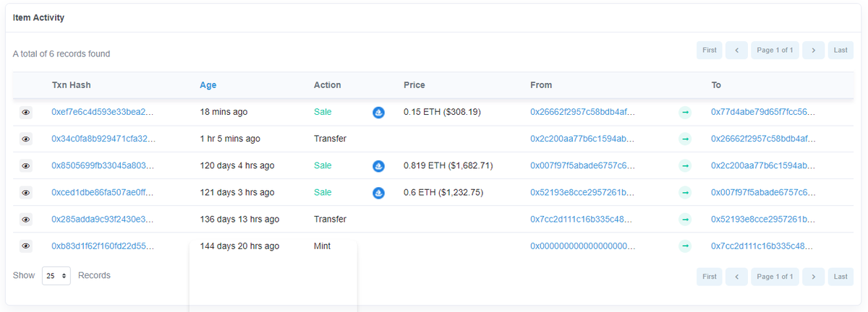Open From address 0x2c200aa77b6c1594ab in Transfer row
Screen dimensions: 868x312
click(x=583, y=139)
